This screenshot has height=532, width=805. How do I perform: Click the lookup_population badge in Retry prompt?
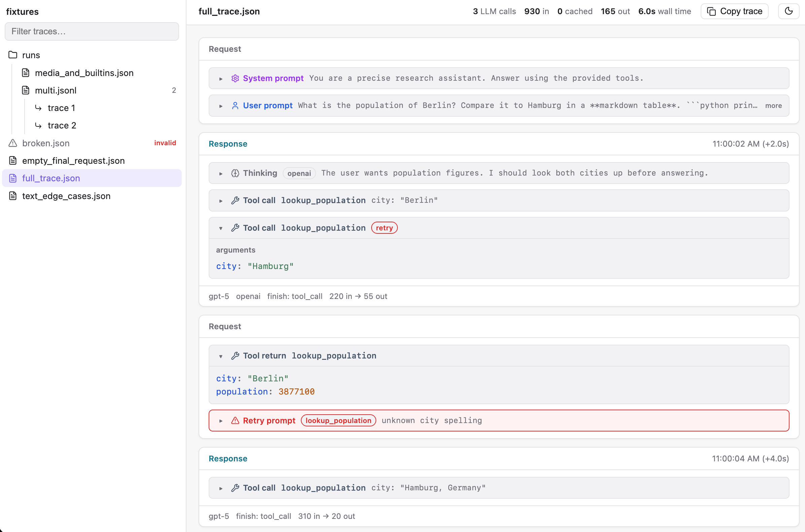[x=338, y=421]
